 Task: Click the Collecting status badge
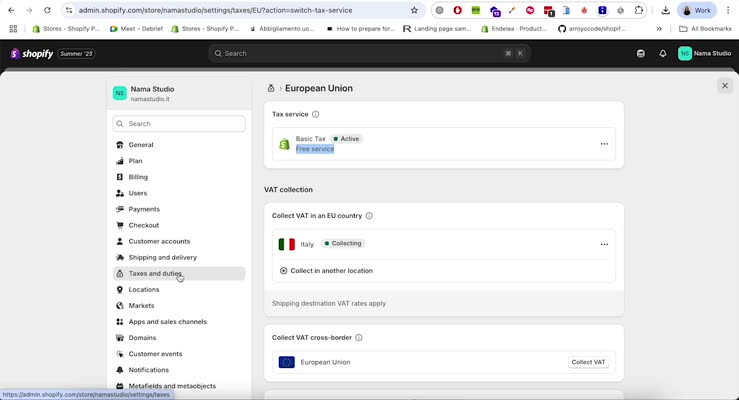343,243
